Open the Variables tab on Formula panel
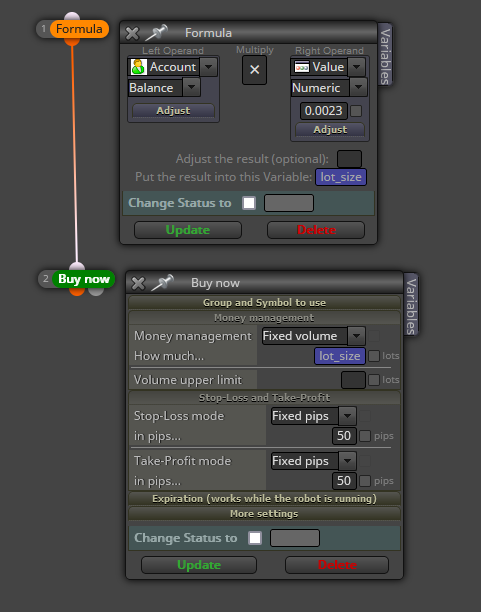The height and width of the screenshot is (612, 481). coord(385,56)
